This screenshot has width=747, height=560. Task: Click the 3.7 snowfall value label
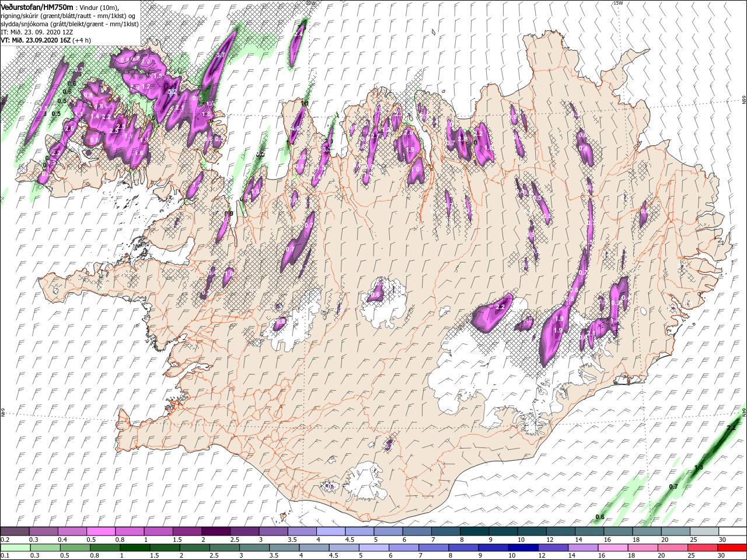click(x=220, y=55)
